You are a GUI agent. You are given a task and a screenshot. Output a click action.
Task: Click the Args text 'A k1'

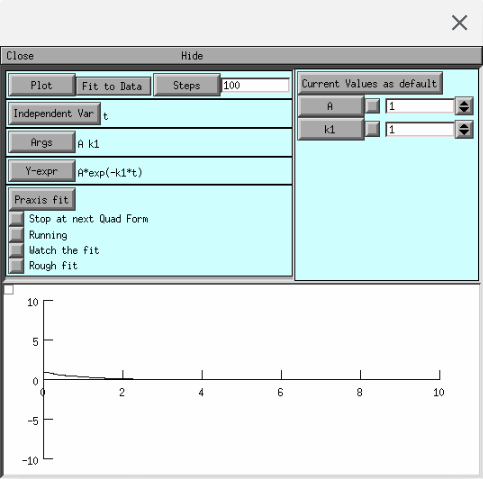[x=88, y=144]
